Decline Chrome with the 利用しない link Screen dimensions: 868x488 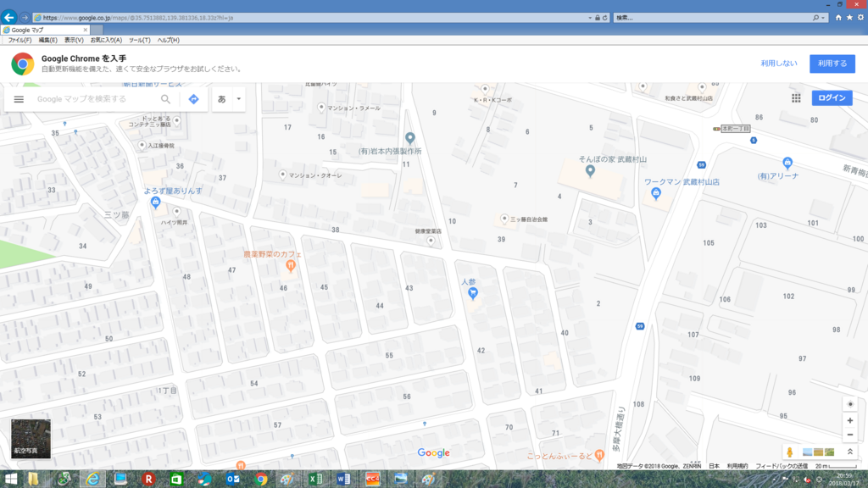pos(778,64)
